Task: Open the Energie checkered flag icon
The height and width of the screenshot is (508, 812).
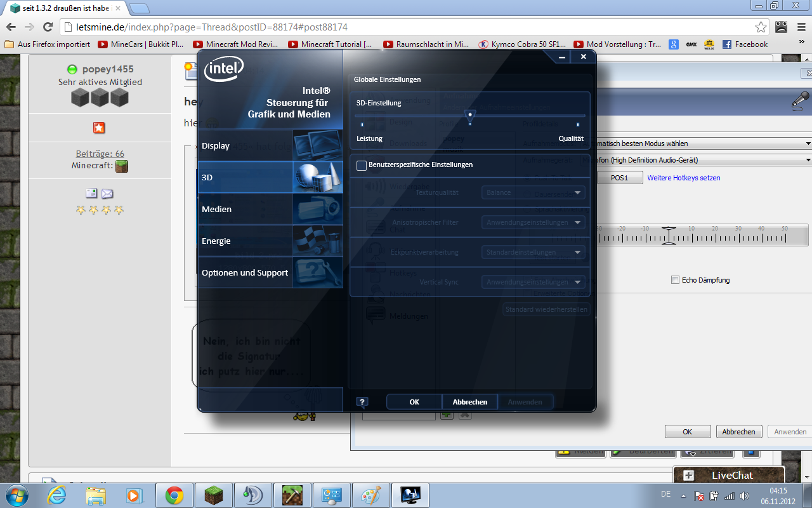Action: point(317,241)
